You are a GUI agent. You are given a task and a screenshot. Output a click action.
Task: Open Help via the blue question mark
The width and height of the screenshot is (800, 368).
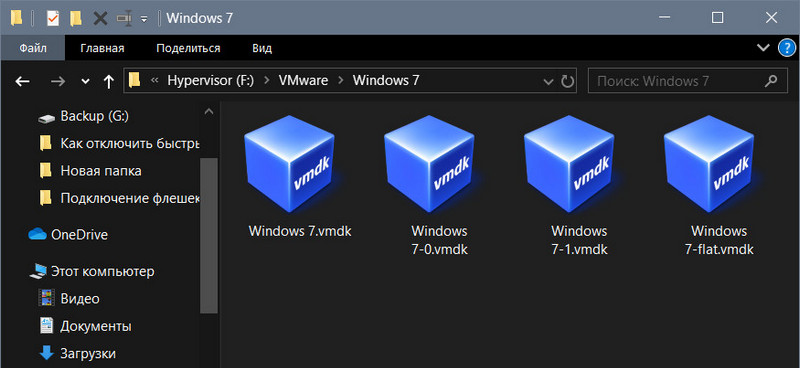[787, 48]
